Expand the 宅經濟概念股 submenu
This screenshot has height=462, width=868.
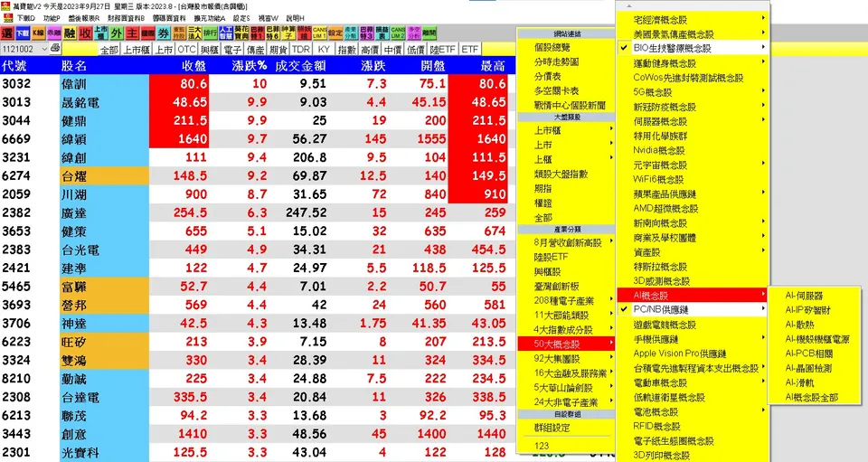(693, 19)
